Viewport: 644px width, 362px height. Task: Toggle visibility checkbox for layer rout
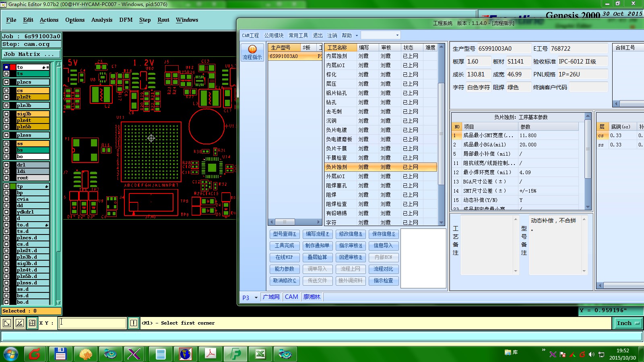6,178
